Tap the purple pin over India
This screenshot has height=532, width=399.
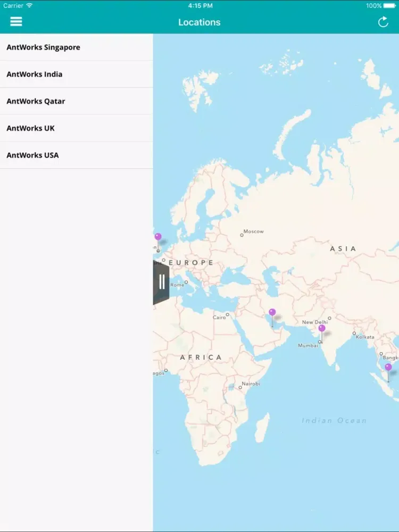tap(322, 328)
